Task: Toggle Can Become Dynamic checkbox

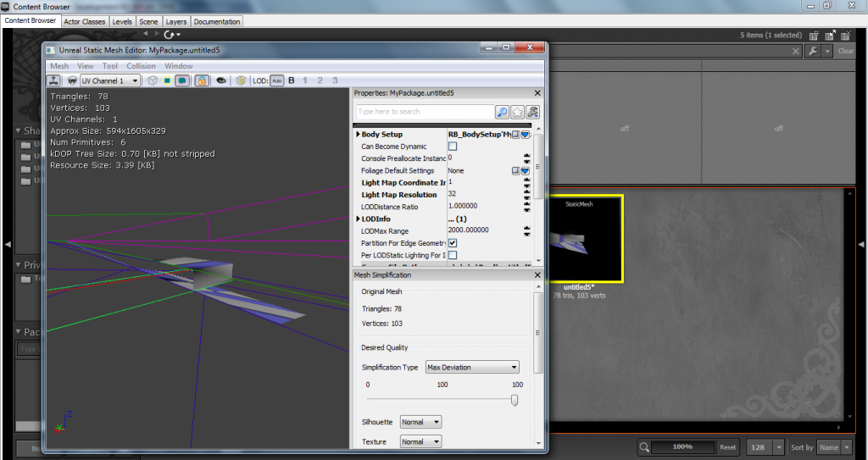Action: tap(453, 147)
